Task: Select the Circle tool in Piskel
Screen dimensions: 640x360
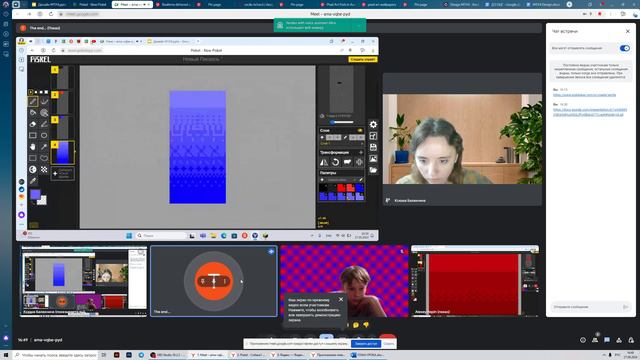Action: (44, 135)
